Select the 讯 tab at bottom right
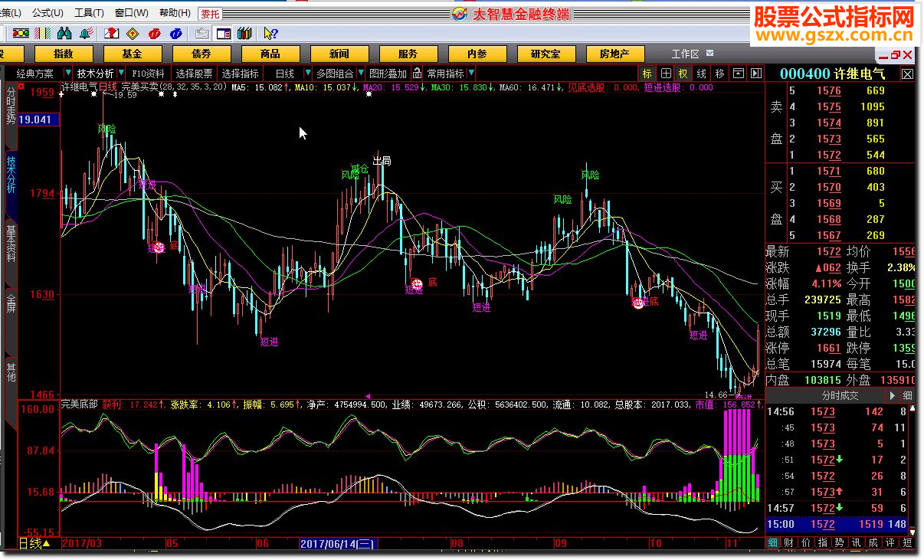924x560 pixels. 857,542
